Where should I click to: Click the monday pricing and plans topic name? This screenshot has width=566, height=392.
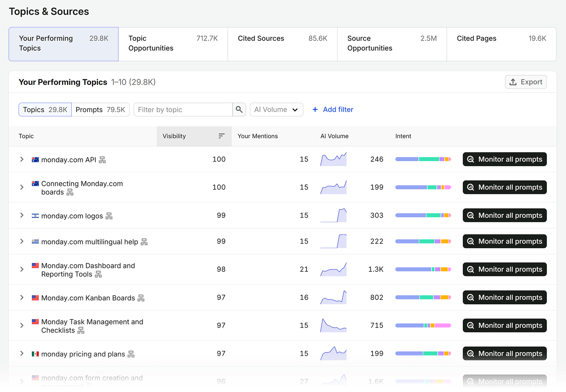(x=83, y=354)
